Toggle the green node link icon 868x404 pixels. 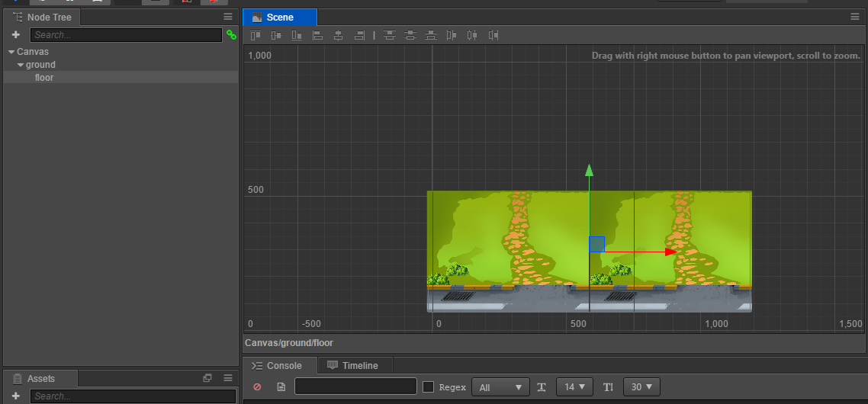click(231, 35)
